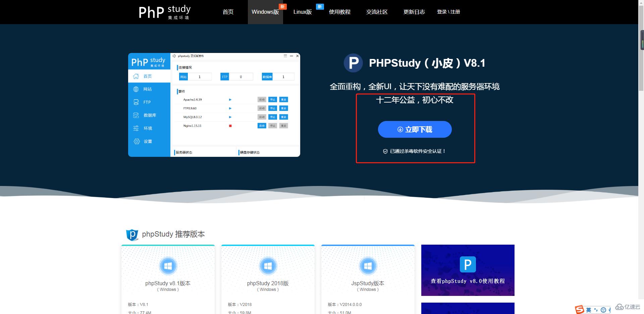Open the 交流社区 menu item
The height and width of the screenshot is (314, 644).
point(377,12)
